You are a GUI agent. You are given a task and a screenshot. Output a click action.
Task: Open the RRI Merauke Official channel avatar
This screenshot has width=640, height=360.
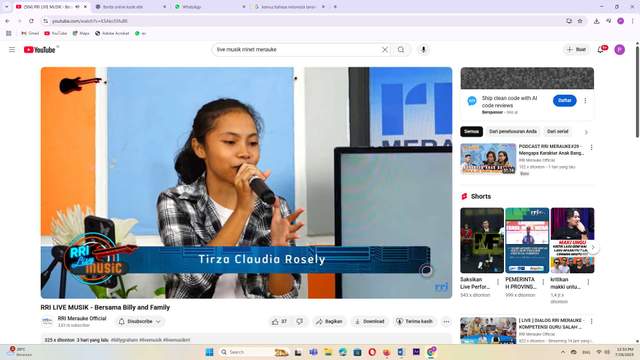pos(47,322)
